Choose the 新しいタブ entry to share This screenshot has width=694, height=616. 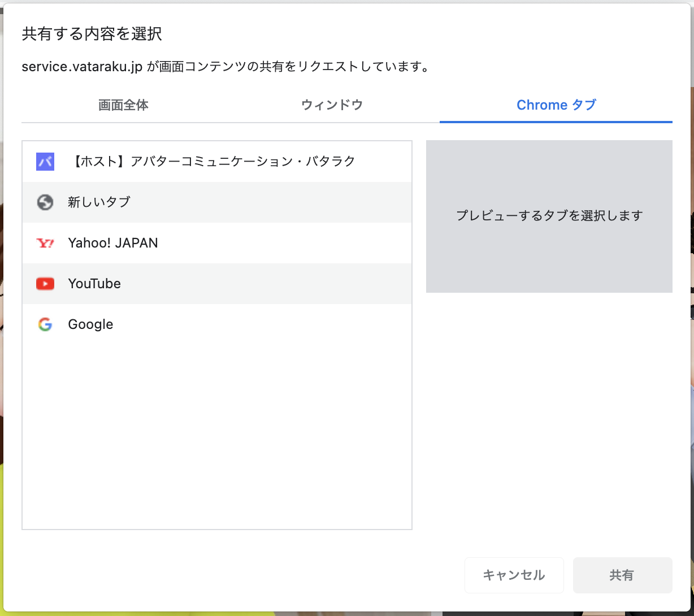pos(99,202)
